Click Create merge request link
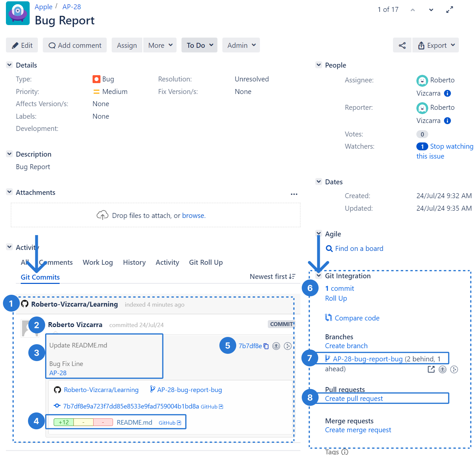 point(358,430)
